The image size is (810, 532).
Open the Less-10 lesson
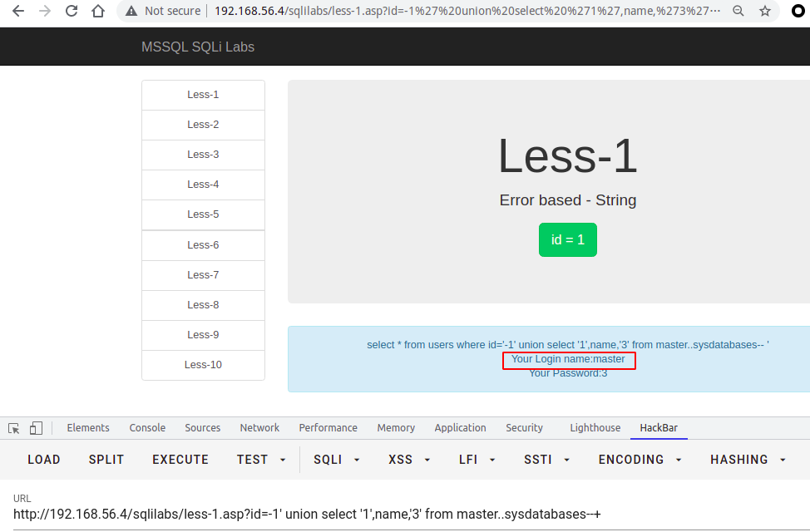tap(203, 365)
